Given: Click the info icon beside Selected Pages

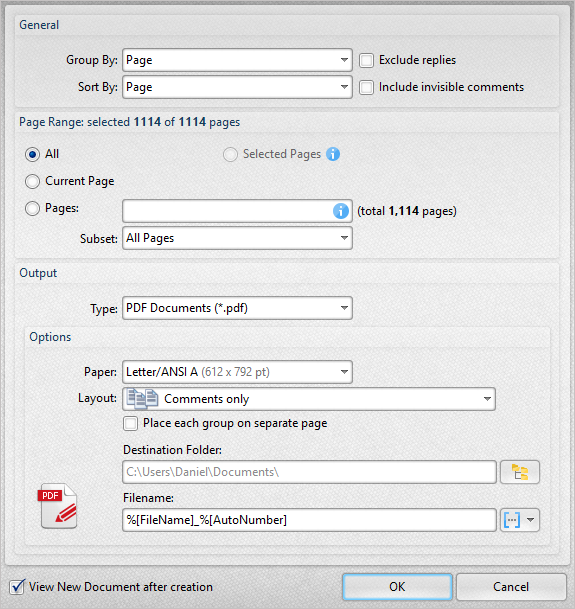Looking at the screenshot, I should (x=333, y=154).
